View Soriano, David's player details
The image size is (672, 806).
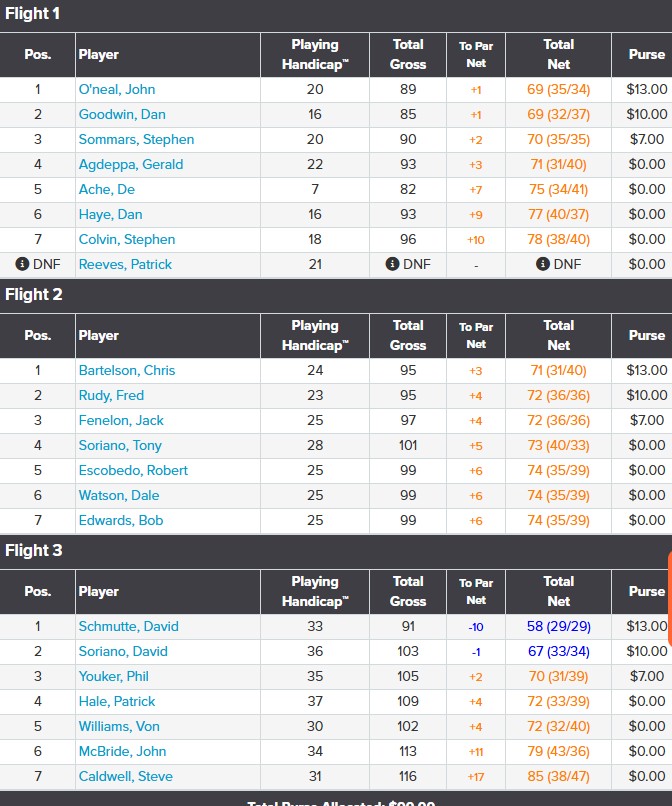pos(123,651)
